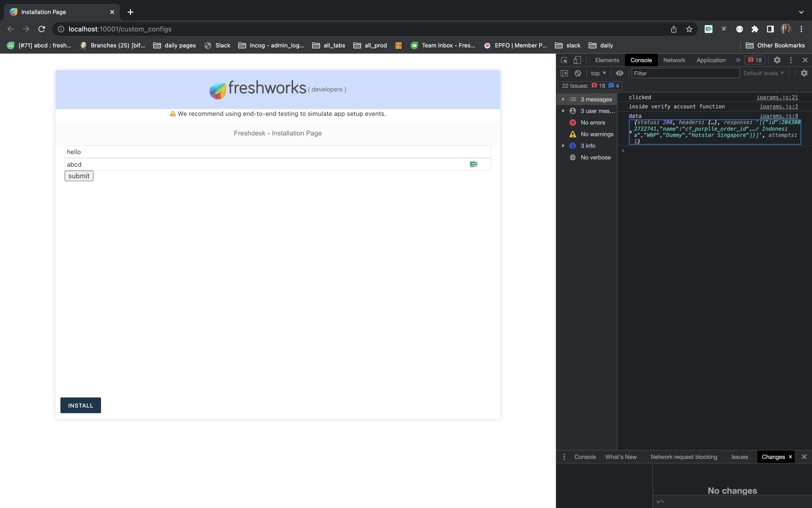Open the all_prod bookmark folder

(370, 45)
